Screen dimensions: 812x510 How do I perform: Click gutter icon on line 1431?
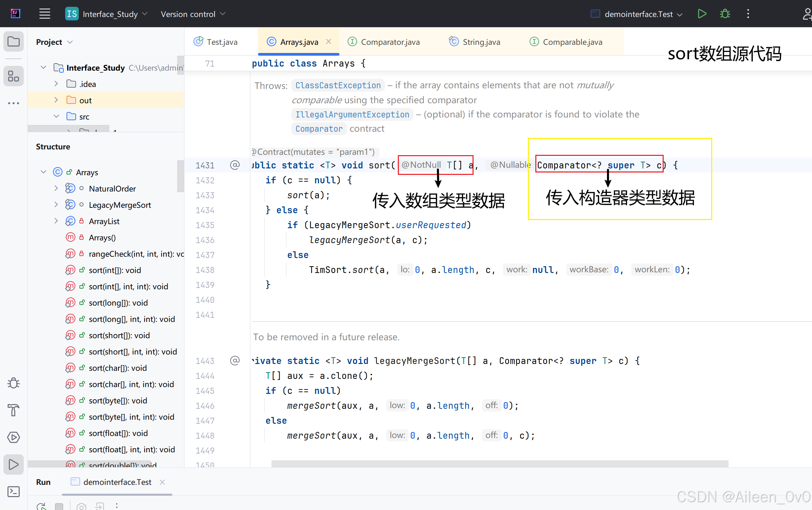click(x=235, y=165)
